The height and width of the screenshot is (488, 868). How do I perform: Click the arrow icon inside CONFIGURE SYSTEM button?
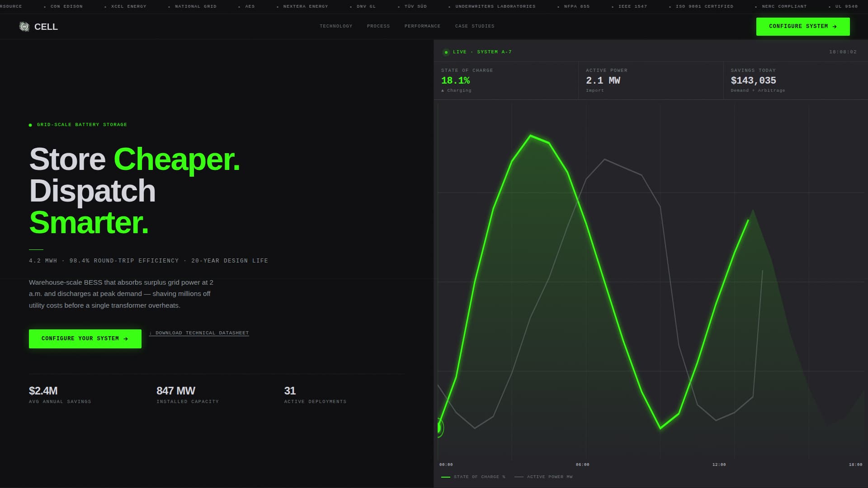click(x=834, y=26)
